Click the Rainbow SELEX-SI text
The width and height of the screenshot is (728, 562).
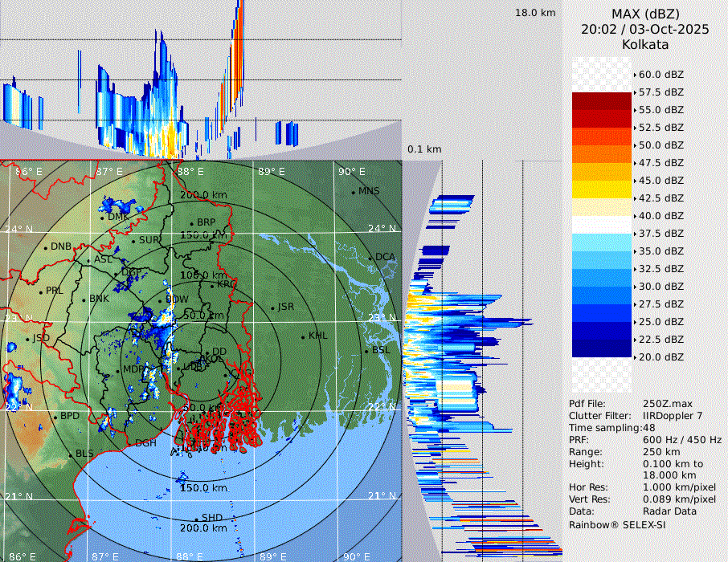pyautogui.click(x=617, y=524)
